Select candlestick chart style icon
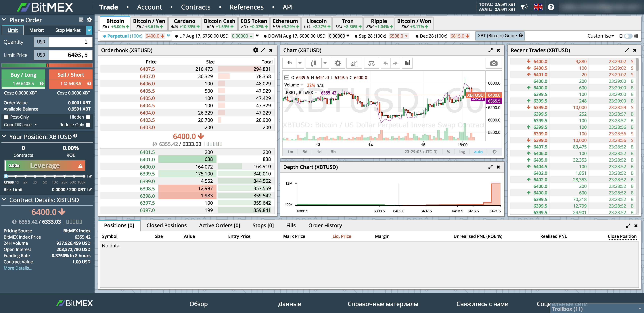This screenshot has height=313, width=644. coord(313,63)
